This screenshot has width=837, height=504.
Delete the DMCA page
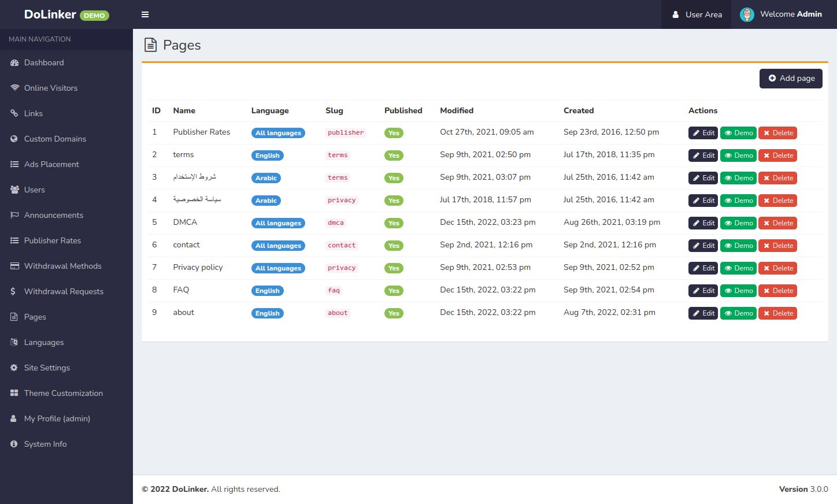[x=777, y=223]
